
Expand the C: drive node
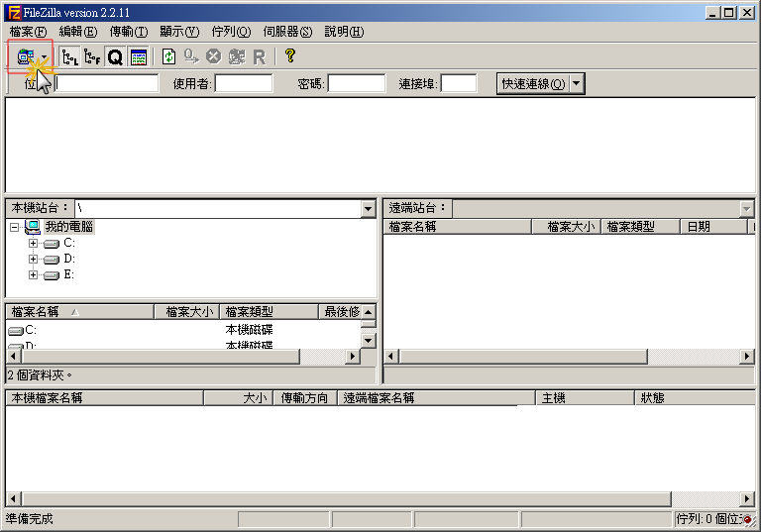(33, 243)
